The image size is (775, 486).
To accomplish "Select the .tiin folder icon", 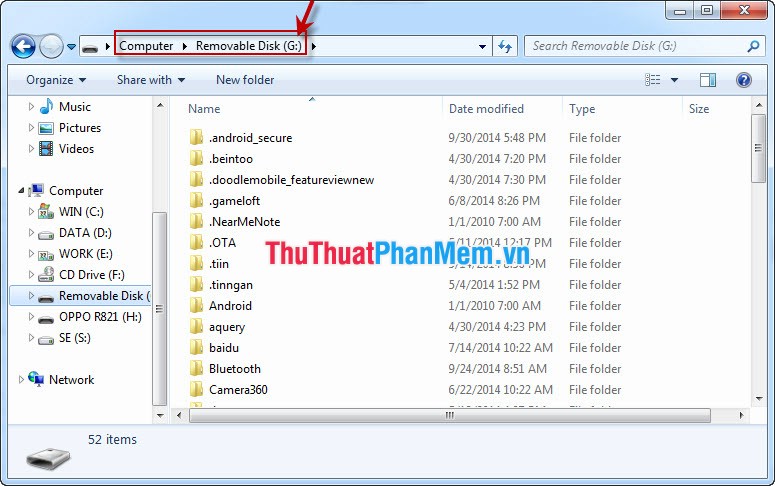I will point(196,264).
